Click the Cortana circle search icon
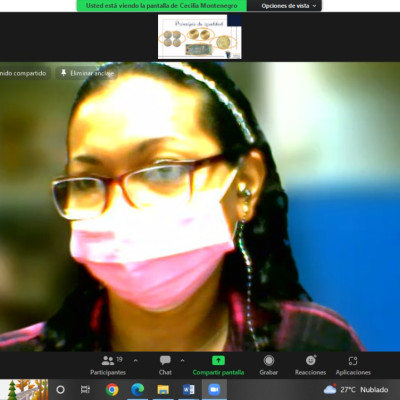Image resolution: width=400 pixels, height=400 pixels. tap(60, 389)
